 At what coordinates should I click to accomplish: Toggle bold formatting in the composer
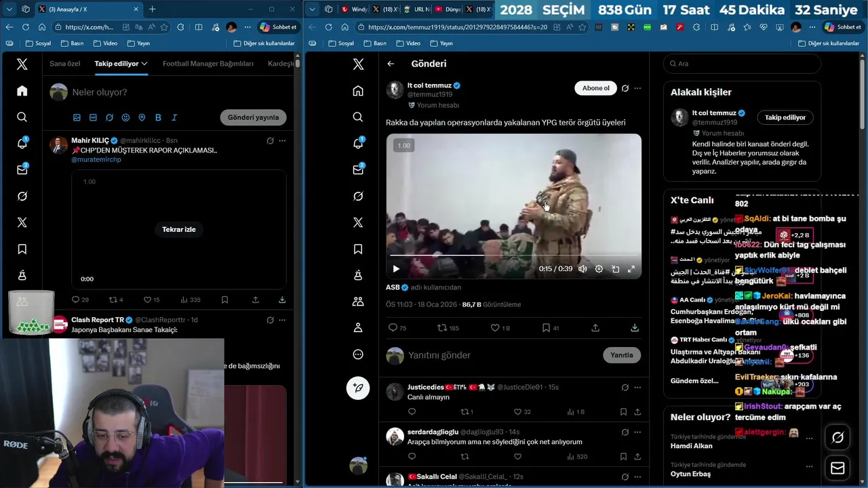coord(158,117)
